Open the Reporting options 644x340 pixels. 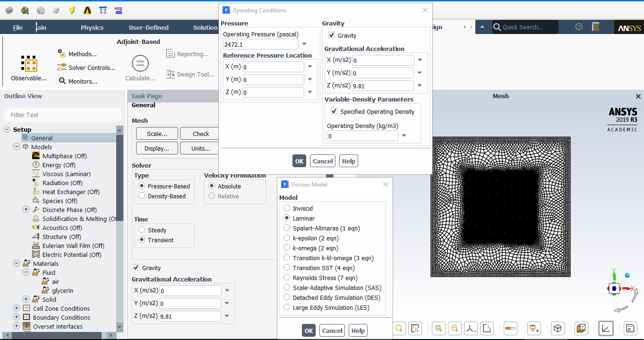pos(189,53)
